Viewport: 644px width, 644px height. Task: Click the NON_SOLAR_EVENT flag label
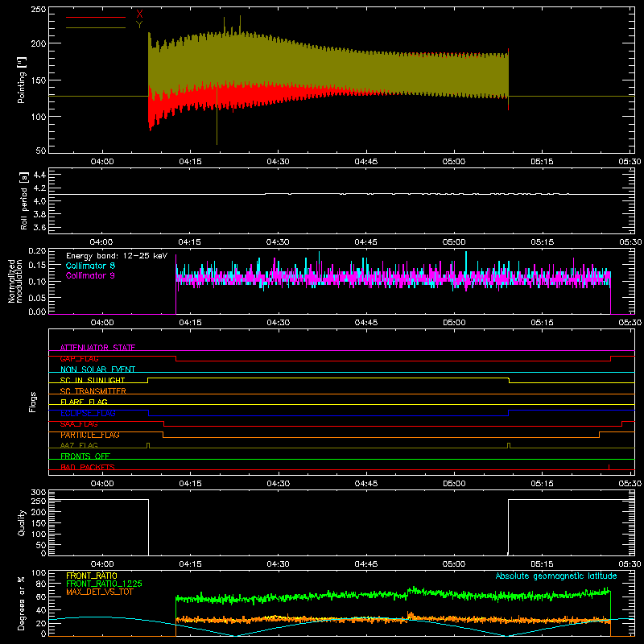97,369
